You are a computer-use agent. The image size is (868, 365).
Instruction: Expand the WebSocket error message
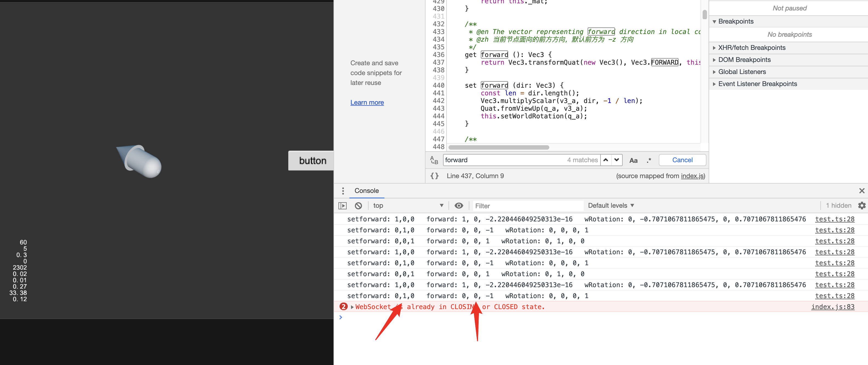click(x=352, y=307)
